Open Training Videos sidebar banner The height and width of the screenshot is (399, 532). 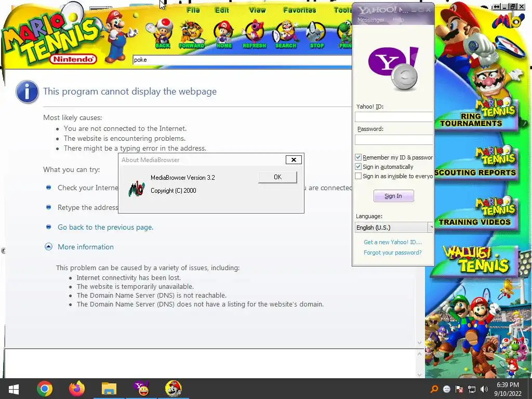tap(476, 212)
